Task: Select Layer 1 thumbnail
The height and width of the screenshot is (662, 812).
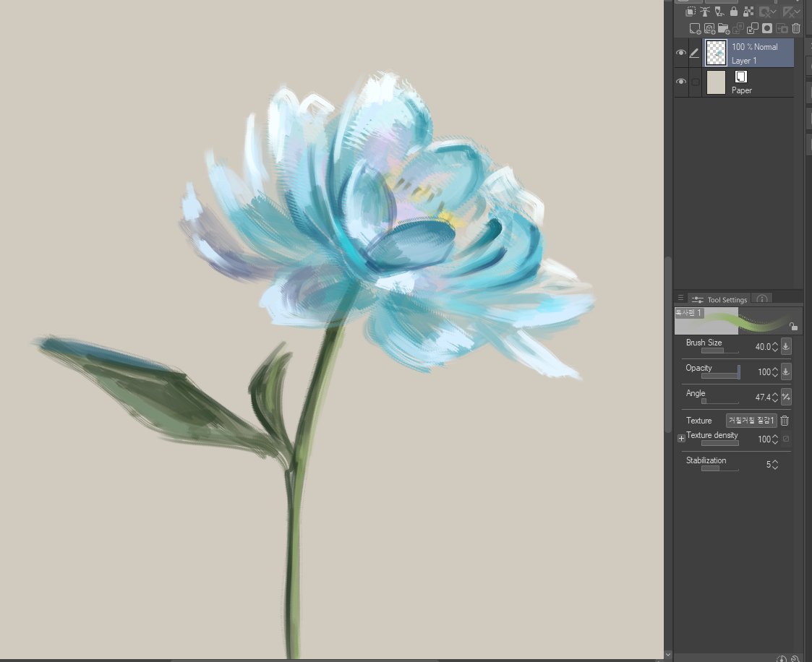Action: (x=717, y=53)
